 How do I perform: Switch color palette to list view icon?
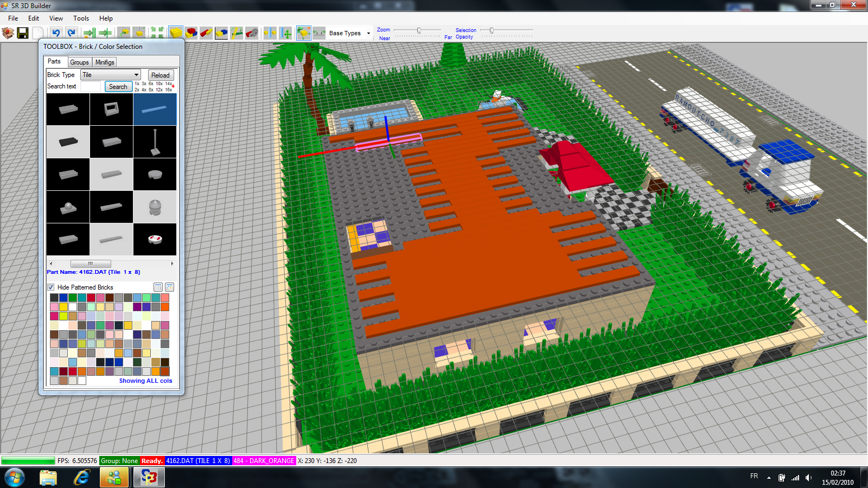pos(158,287)
